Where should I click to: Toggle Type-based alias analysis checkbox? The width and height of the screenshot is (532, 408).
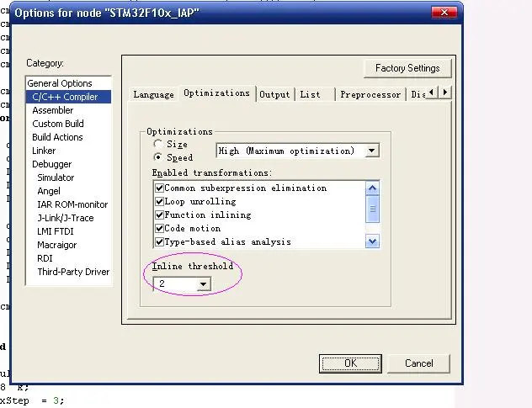[x=159, y=241]
